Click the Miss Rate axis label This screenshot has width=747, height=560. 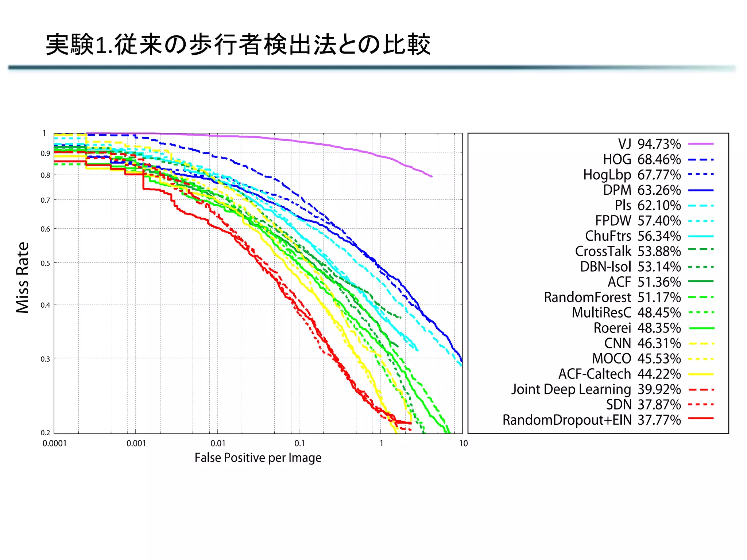click(23, 278)
